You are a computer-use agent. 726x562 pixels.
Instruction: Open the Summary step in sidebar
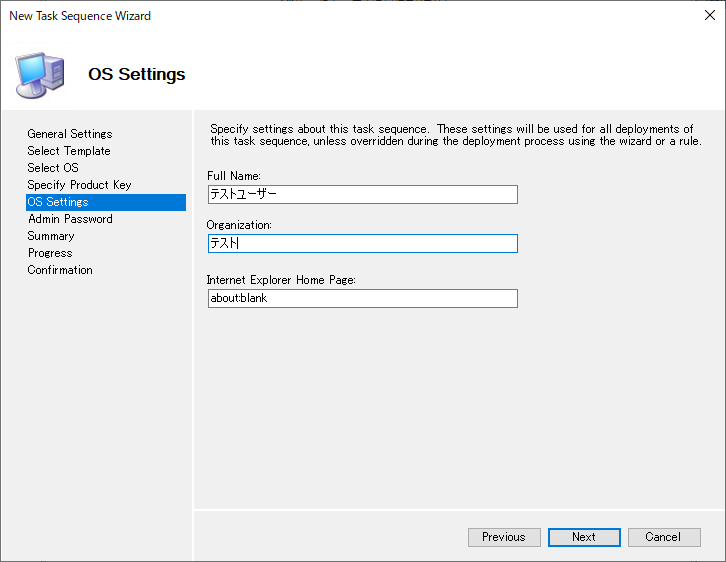coord(51,236)
